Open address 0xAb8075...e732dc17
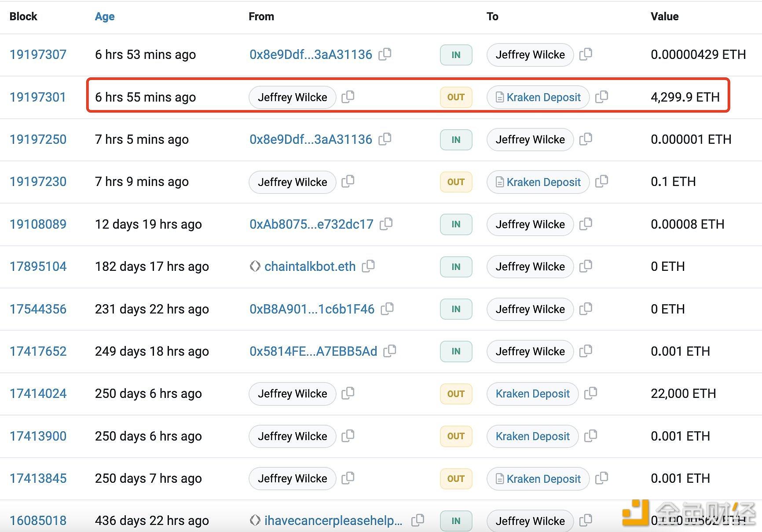The width and height of the screenshot is (762, 532). click(311, 224)
